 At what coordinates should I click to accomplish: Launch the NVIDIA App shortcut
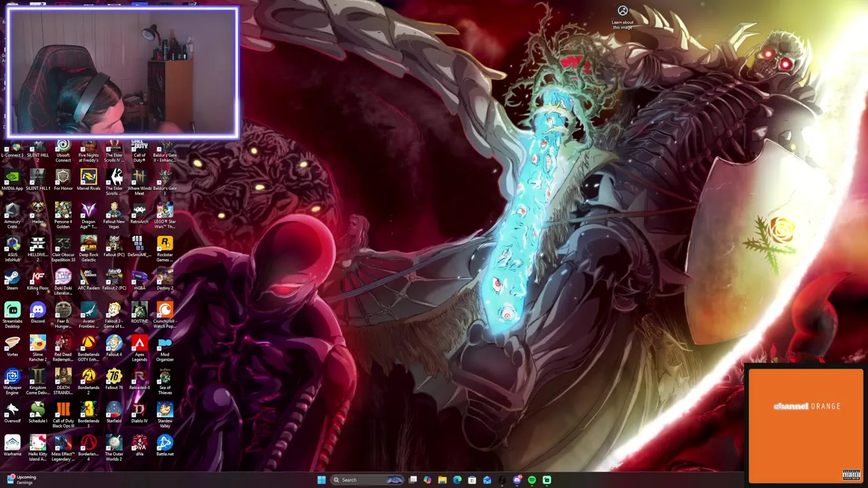click(x=12, y=180)
